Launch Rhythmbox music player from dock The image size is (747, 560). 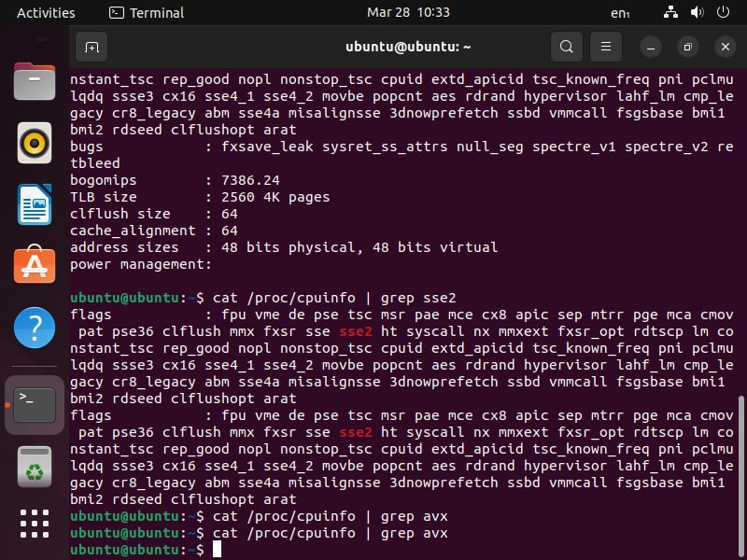(x=35, y=143)
